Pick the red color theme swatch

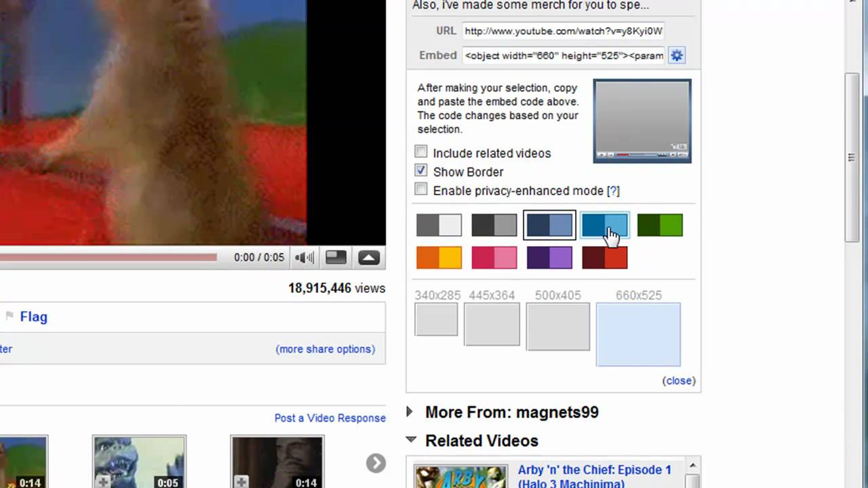tap(605, 258)
